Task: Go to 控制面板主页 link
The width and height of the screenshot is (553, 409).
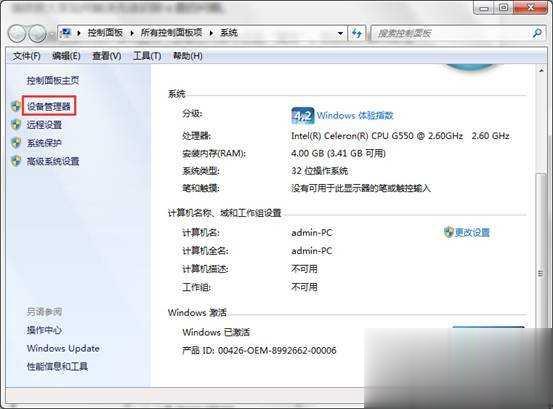Action: 53,80
